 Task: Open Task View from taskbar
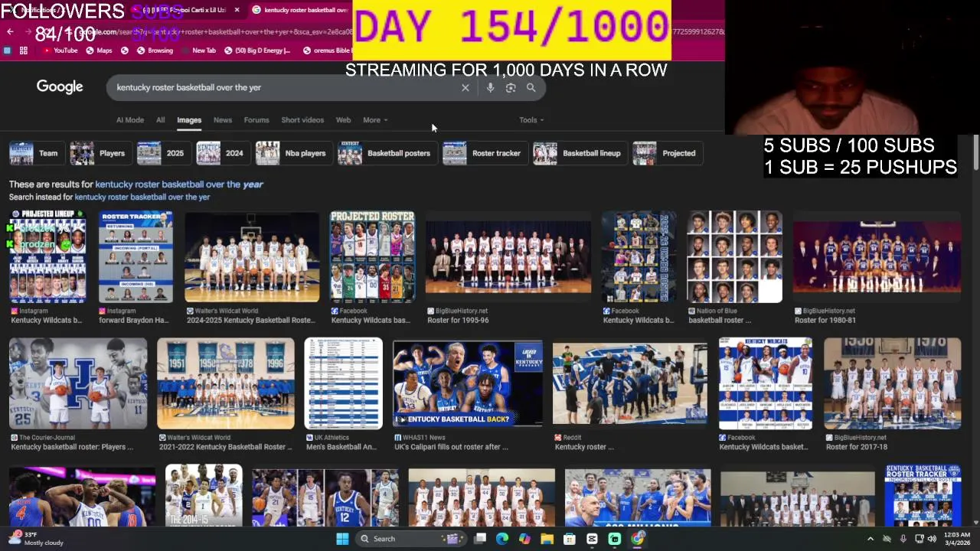[x=479, y=539]
